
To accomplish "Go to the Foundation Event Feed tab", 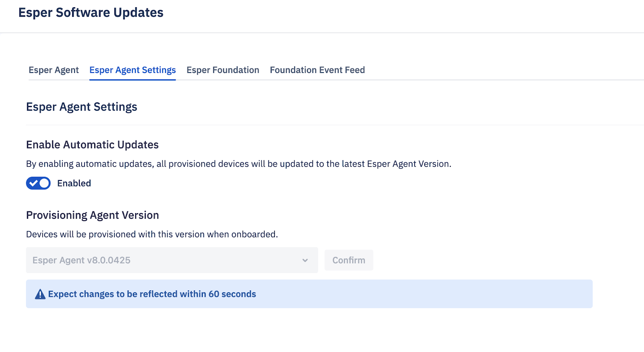I will pyautogui.click(x=317, y=70).
